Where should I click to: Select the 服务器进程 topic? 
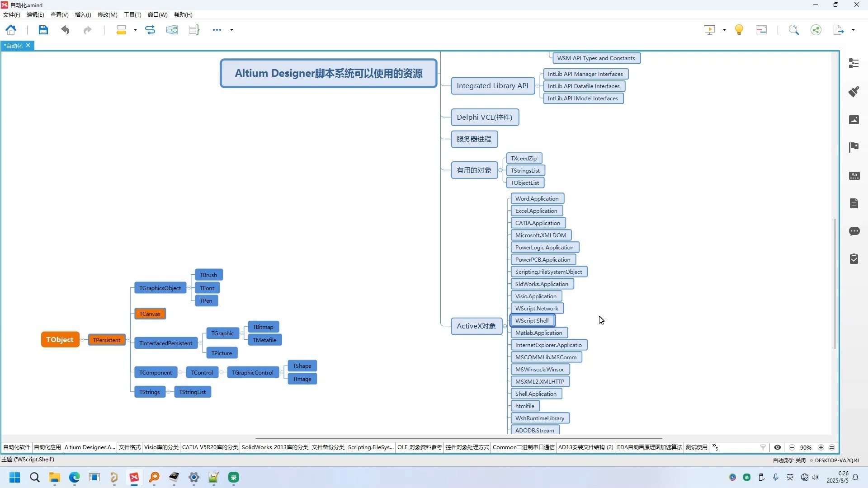click(x=474, y=139)
